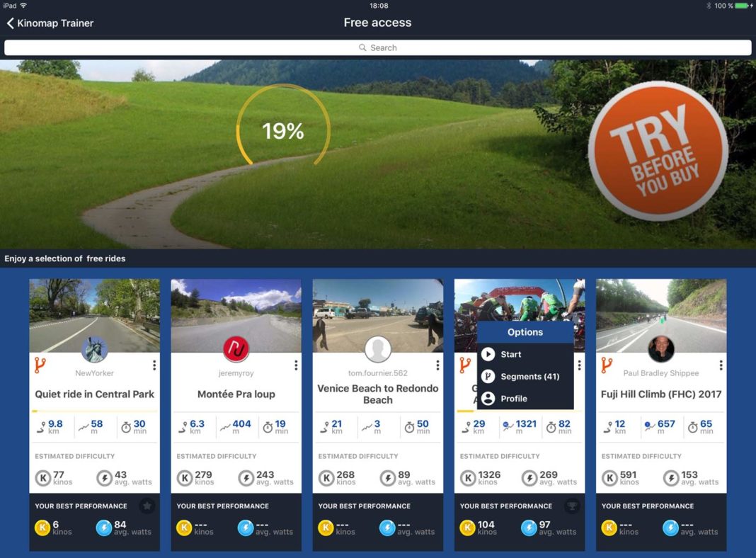
Task: Open the three-dot options menu on NewYorker's ride
Action: tap(154, 365)
